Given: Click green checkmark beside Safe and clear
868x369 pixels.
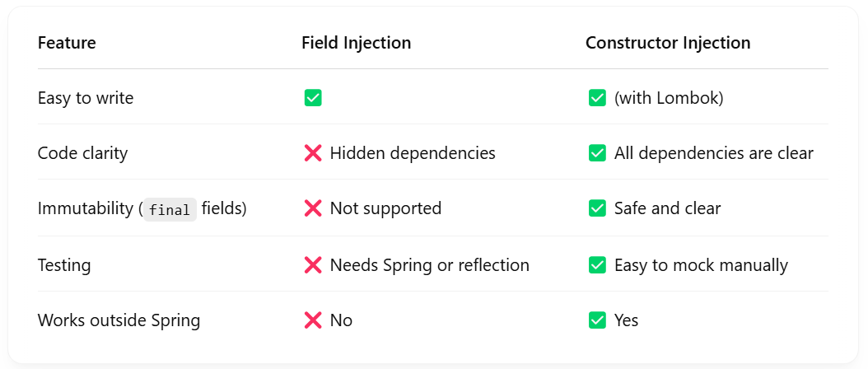Looking at the screenshot, I should click(x=597, y=208).
